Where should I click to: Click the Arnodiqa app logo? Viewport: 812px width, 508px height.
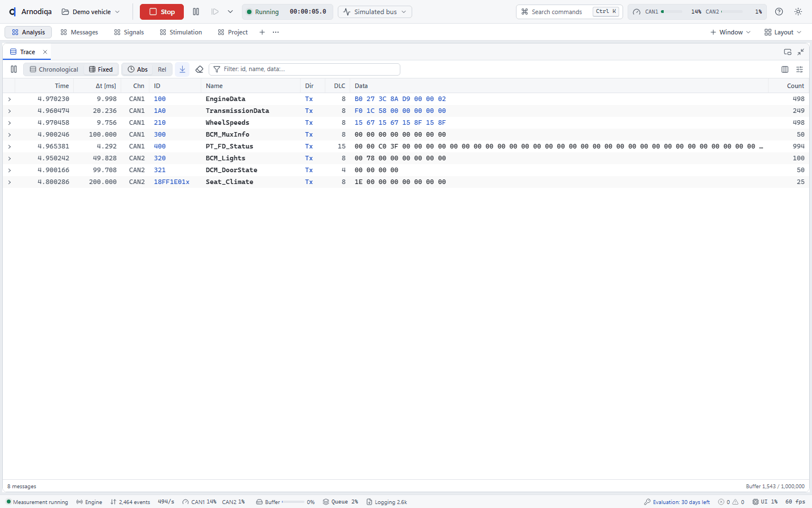(12, 12)
